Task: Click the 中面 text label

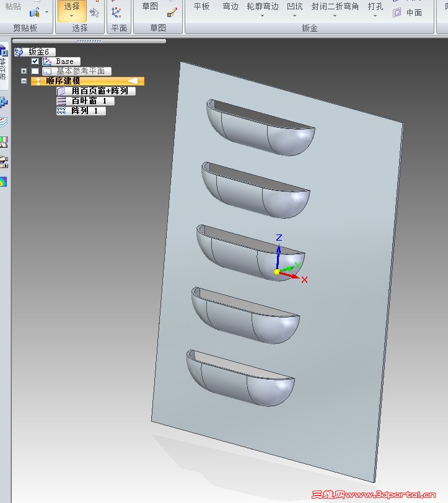Action: (x=414, y=12)
